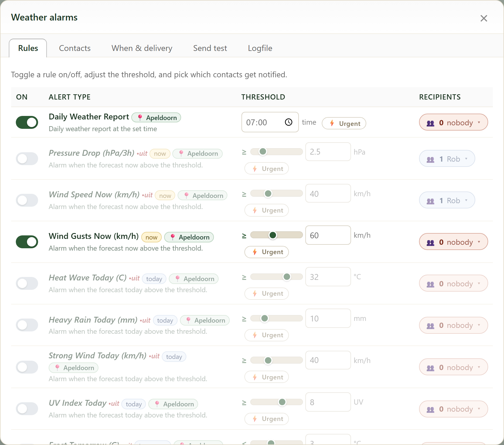Click Apeldoorn location badge on Daily Weather Report
This screenshot has height=445, width=504.
[156, 117]
